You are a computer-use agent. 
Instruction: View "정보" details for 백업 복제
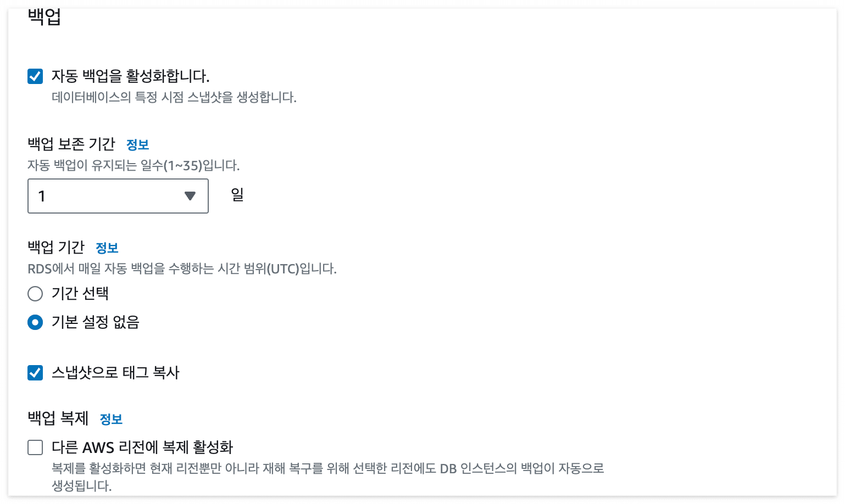click(112, 419)
